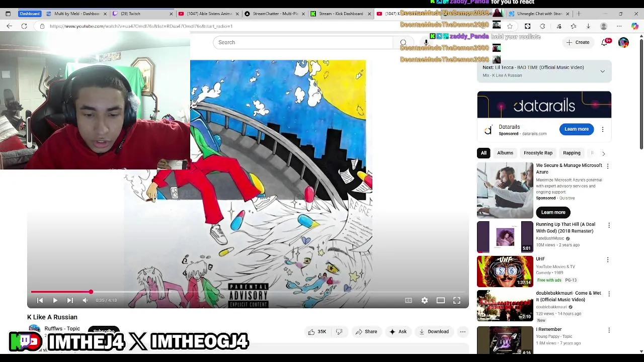Like the video with thumbs-up 35K

pyautogui.click(x=317, y=331)
